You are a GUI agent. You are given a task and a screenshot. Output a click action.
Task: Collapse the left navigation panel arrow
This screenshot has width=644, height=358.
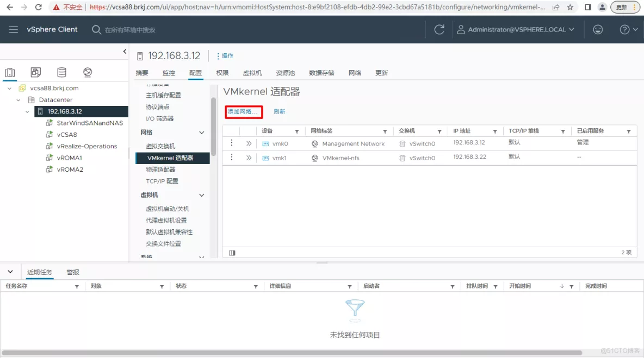pyautogui.click(x=125, y=52)
